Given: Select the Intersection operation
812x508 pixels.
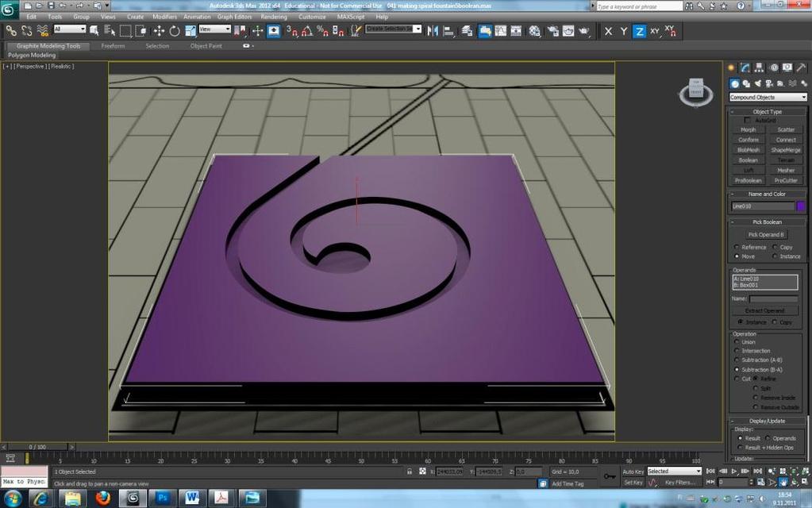Looking at the screenshot, I should [x=737, y=351].
